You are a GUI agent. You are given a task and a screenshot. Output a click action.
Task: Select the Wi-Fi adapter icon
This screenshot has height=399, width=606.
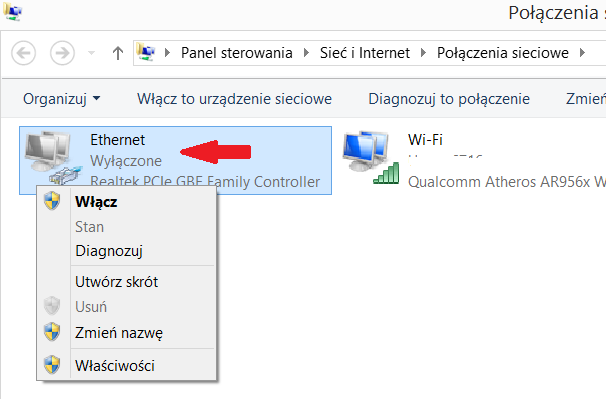pos(370,157)
